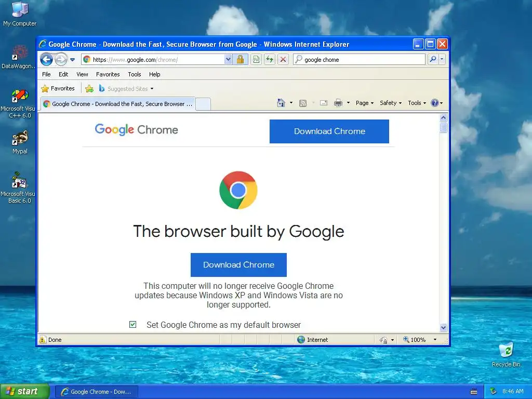Open the File menu
Viewport: 532px width, 399px height.
46,74
